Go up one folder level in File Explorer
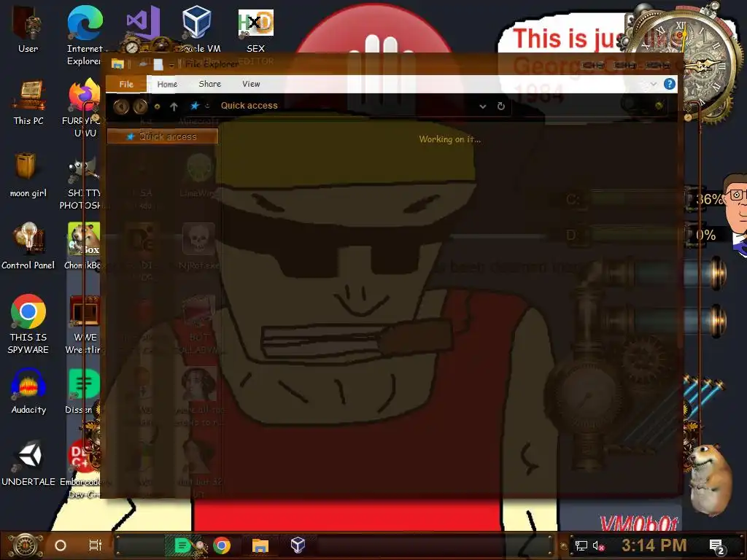The image size is (747, 560). click(174, 106)
